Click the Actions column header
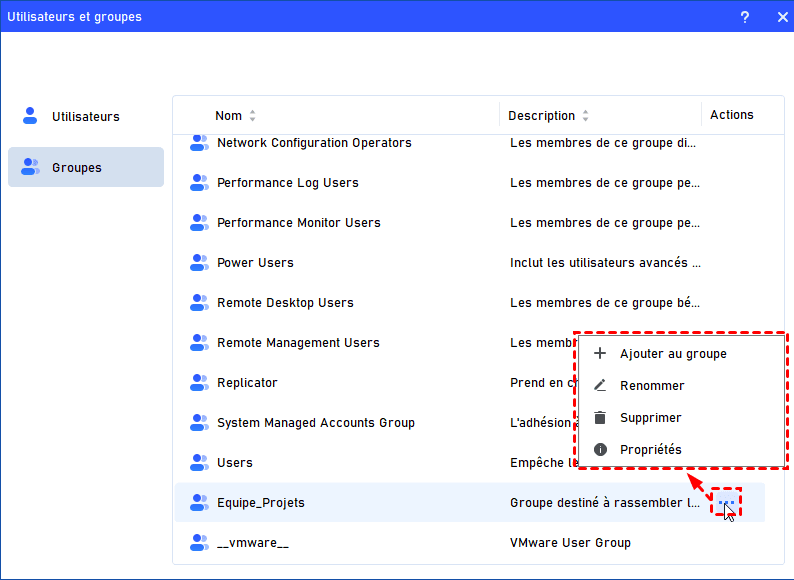Image resolution: width=794 pixels, height=580 pixels. (731, 115)
